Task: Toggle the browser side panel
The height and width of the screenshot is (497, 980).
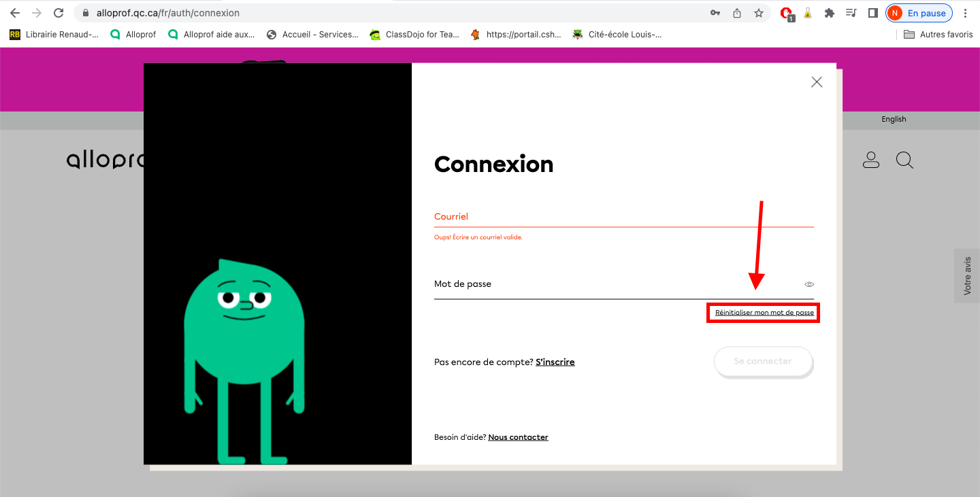Action: [x=873, y=13]
